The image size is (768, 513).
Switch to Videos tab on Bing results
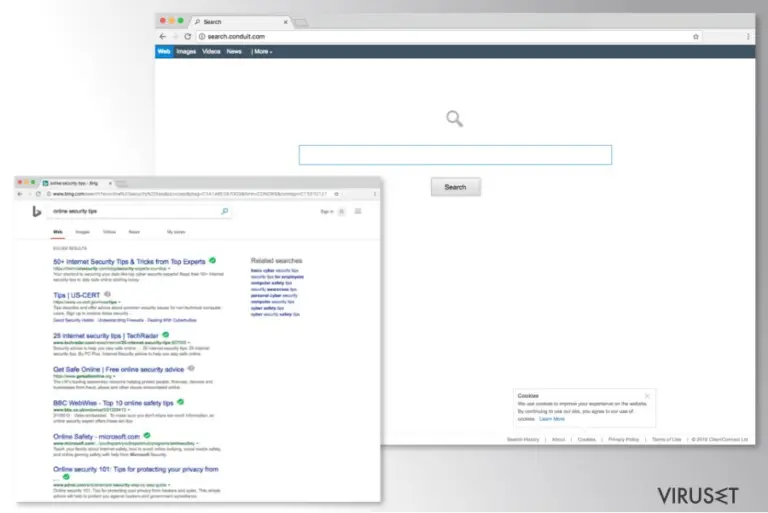110,232
